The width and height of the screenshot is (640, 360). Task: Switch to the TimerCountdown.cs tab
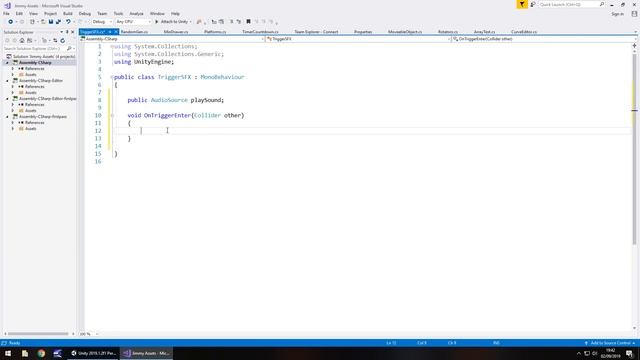pos(260,31)
